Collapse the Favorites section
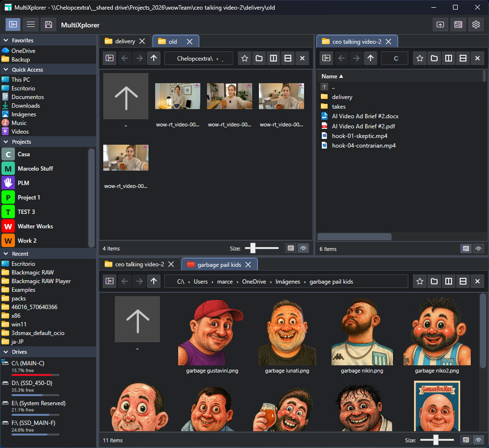 tap(6, 40)
